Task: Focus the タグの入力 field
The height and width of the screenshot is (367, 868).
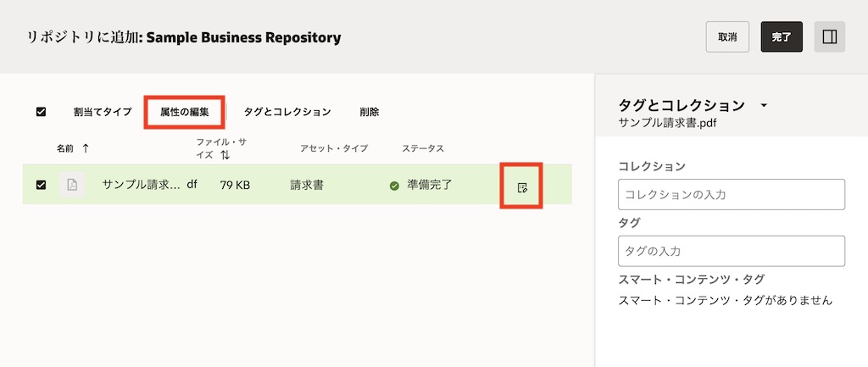Action: pos(732,252)
